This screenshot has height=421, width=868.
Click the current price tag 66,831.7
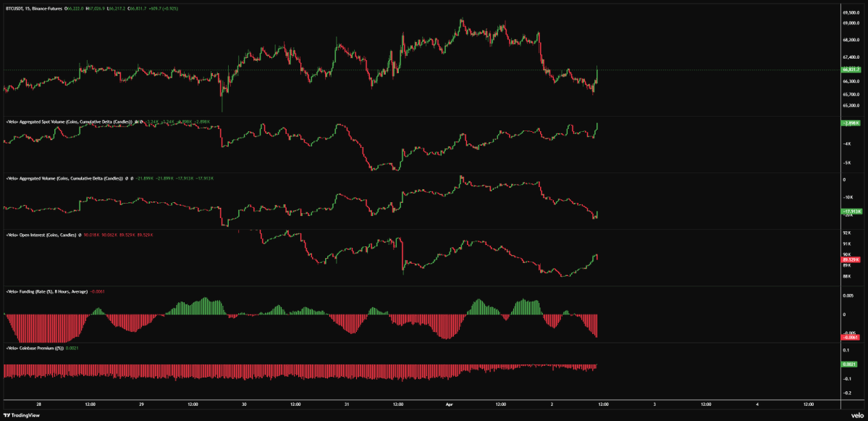[x=849, y=70]
